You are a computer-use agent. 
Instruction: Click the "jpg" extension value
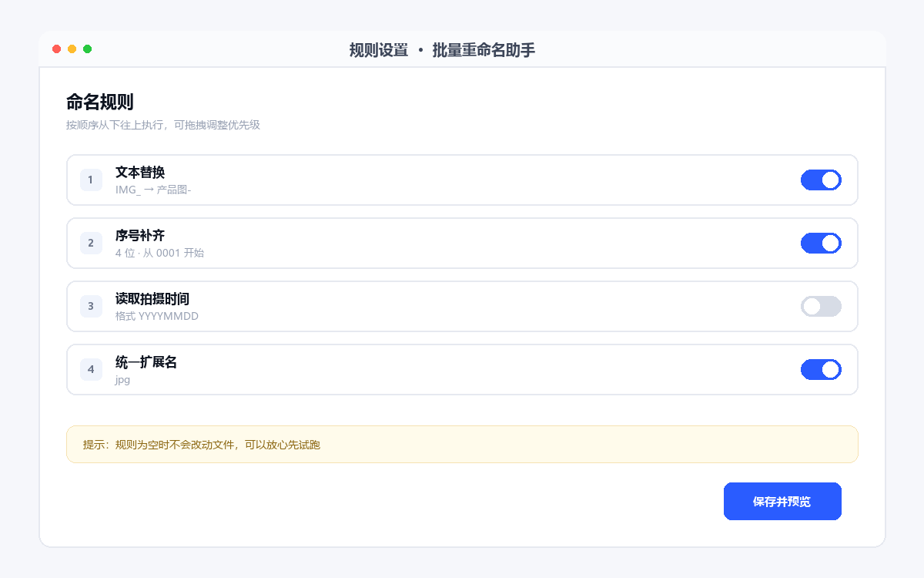[x=122, y=380]
